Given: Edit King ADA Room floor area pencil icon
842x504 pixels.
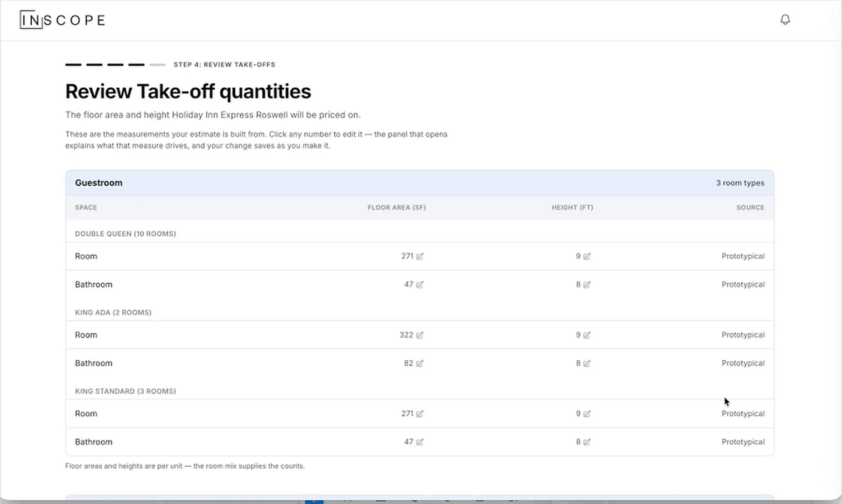Looking at the screenshot, I should click(420, 335).
